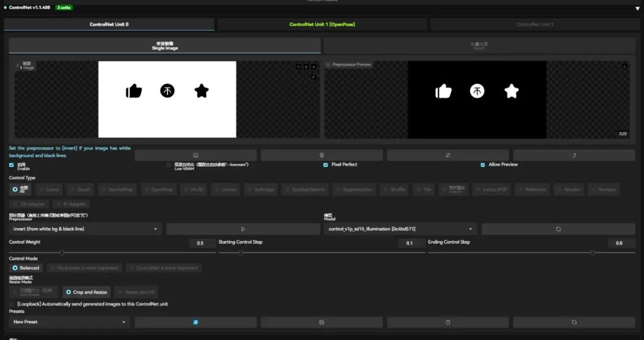Open the brush edit icon on input image
The width and height of the screenshot is (644, 340).
(x=314, y=77)
